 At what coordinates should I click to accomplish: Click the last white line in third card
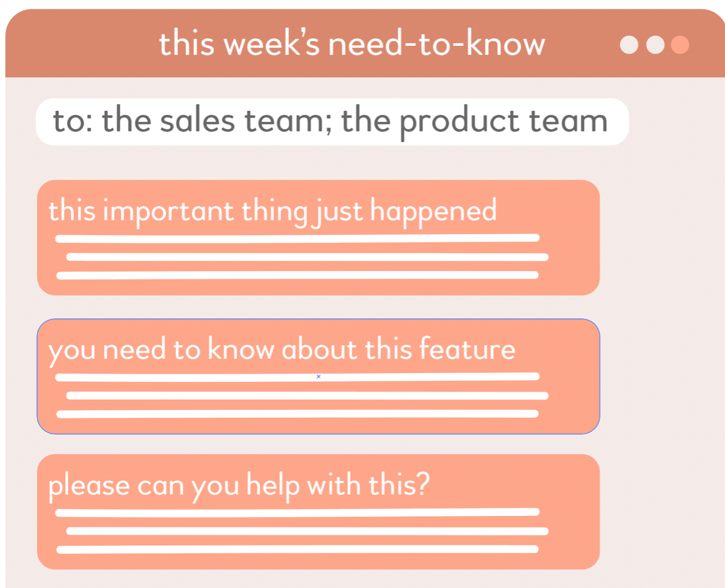tap(297, 549)
